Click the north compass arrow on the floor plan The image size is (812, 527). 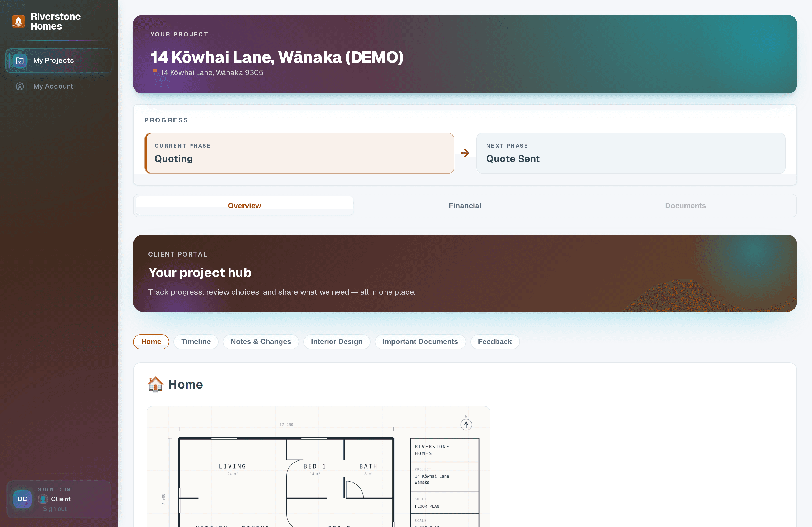[466, 424]
